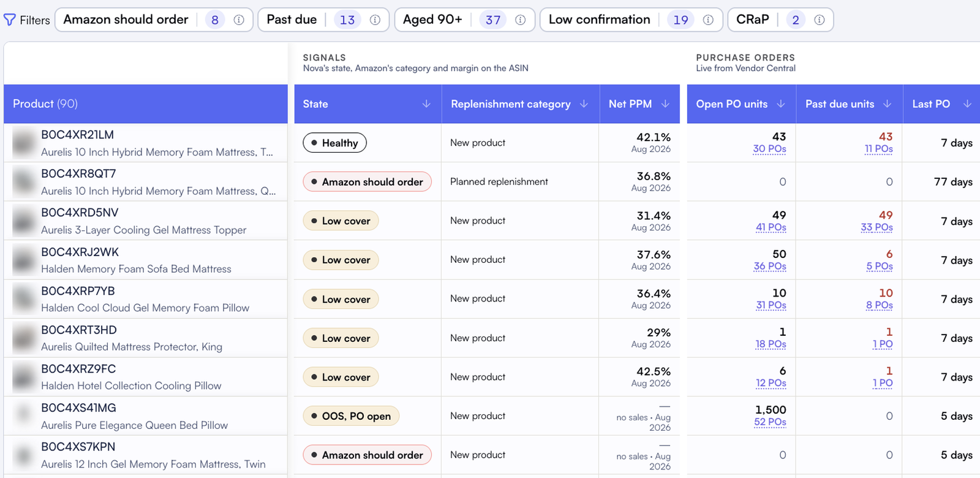Toggle the Past due filter chip
The width and height of the screenshot is (980, 478).
tap(323, 20)
